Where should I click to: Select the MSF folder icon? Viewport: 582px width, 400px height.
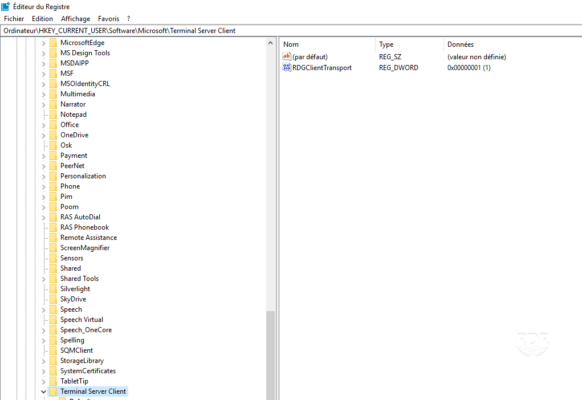tap(53, 73)
